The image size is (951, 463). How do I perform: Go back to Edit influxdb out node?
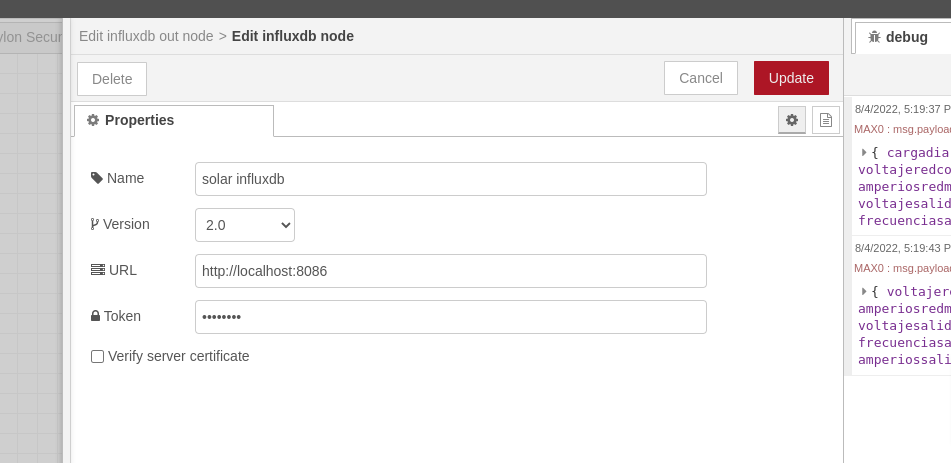coord(146,36)
